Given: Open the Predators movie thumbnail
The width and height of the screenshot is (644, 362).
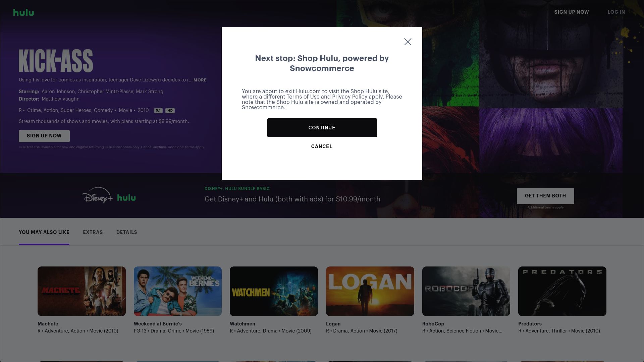Looking at the screenshot, I should [x=562, y=291].
